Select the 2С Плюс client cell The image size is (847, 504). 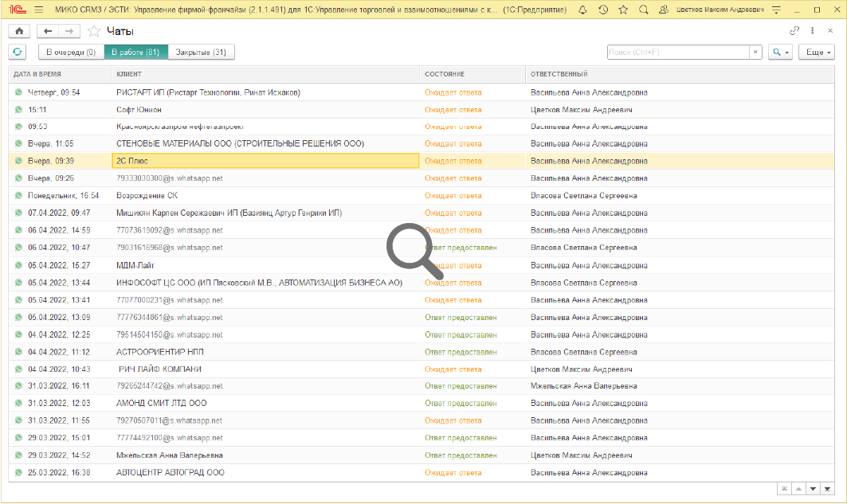(265, 161)
